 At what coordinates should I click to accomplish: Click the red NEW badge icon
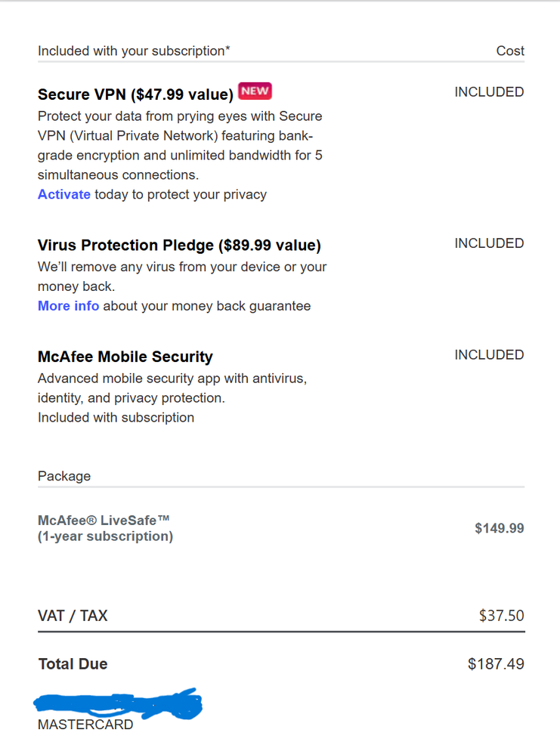click(255, 91)
